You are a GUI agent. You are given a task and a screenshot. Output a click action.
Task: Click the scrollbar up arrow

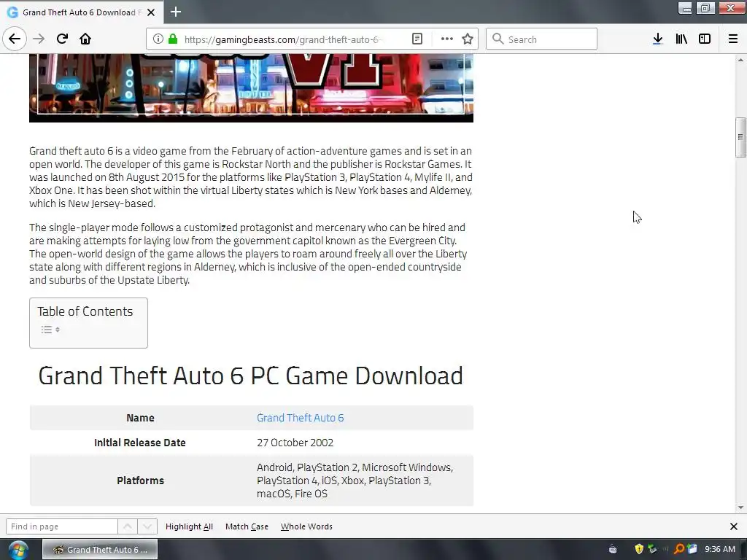point(740,60)
